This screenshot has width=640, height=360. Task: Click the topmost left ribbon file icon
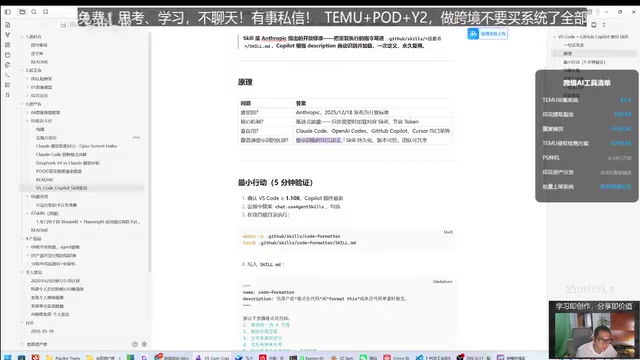[x=7, y=25]
